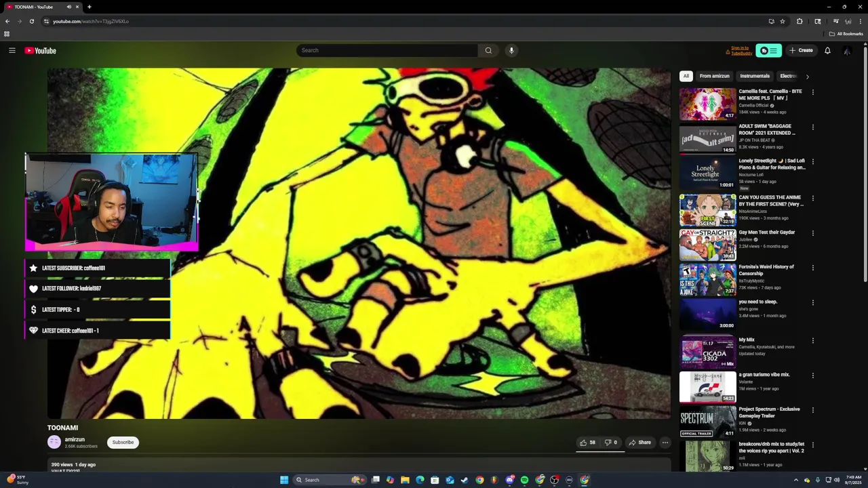The width and height of the screenshot is (868, 488).
Task: Select the Instrumentals filter chip
Action: tap(755, 76)
